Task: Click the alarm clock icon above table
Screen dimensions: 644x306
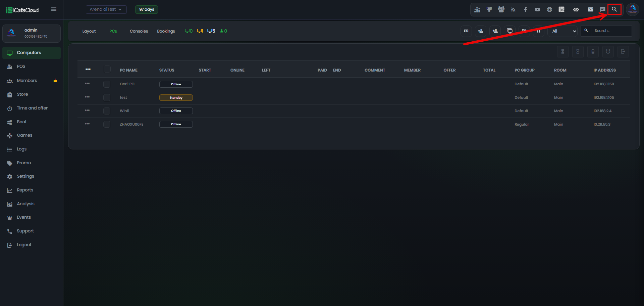Action: [608, 51]
